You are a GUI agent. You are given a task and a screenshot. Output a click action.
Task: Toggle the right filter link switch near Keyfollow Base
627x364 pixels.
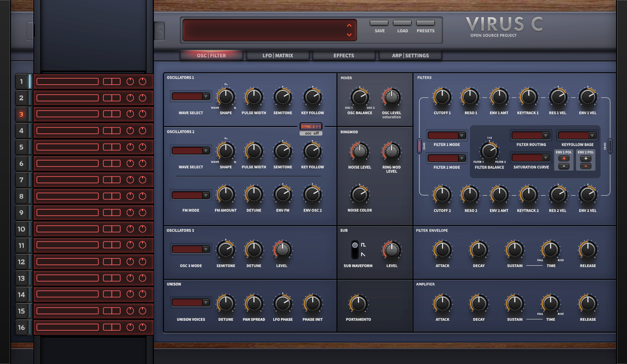point(610,146)
